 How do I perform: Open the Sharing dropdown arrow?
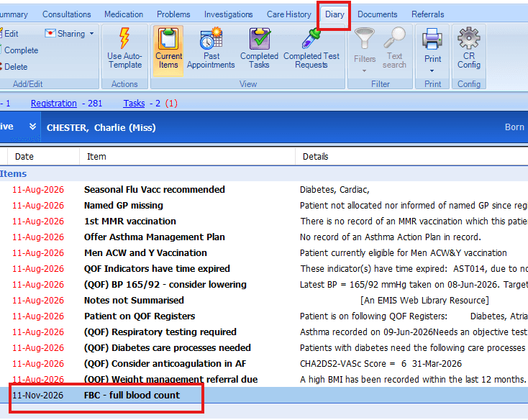click(91, 34)
